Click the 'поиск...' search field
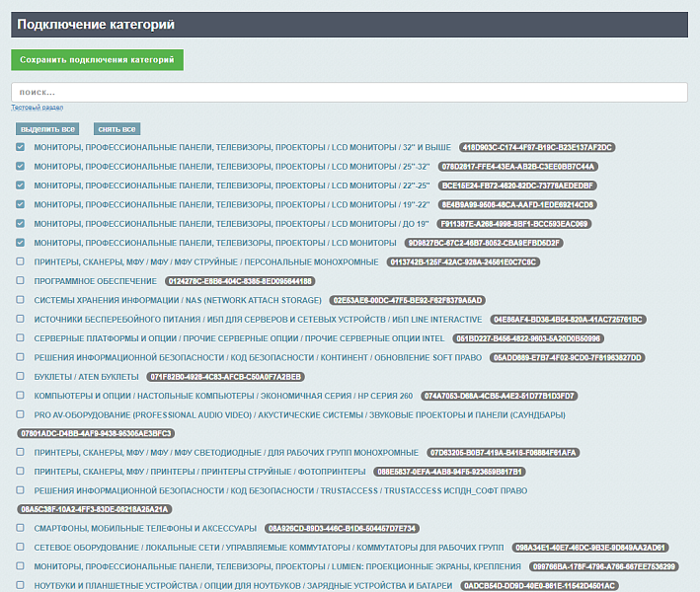 click(x=350, y=92)
